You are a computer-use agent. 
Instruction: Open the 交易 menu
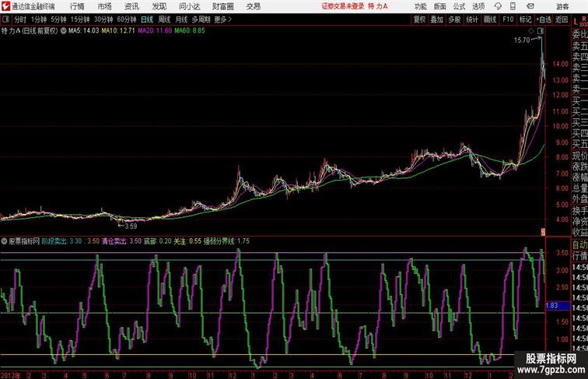tap(253, 6)
